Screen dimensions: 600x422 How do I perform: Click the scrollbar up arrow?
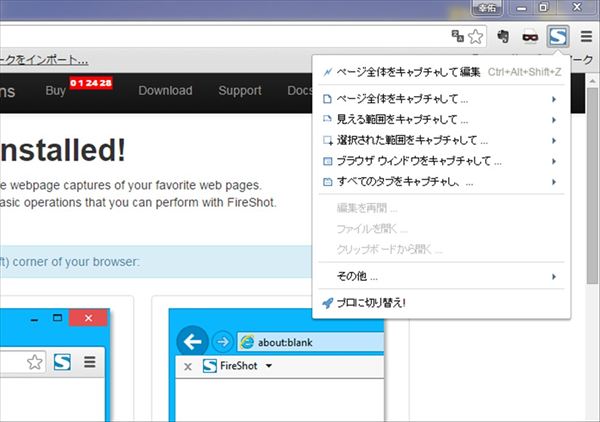click(x=592, y=81)
